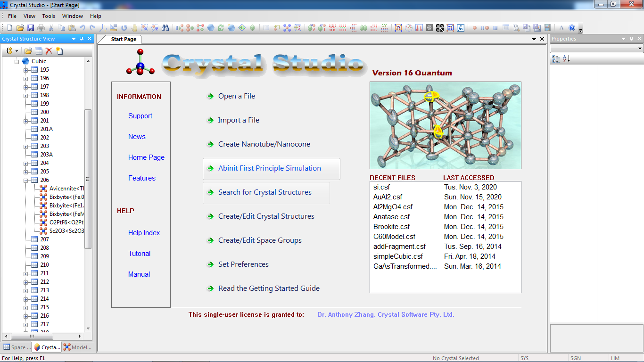644x362 pixels.
Task: Collapse the Cubic tree node
Action: pos(17,61)
